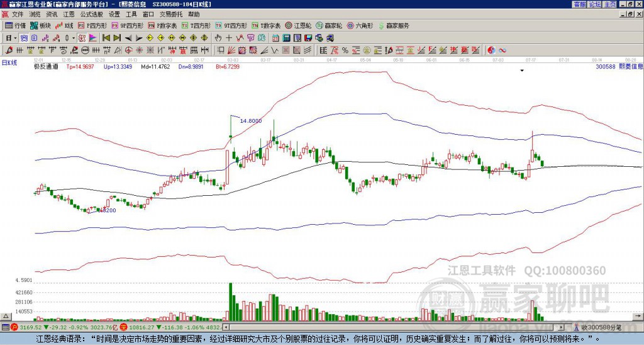Click the circled horizontal-line tool icon
The height and width of the screenshot is (345, 644).
(x=85, y=50)
